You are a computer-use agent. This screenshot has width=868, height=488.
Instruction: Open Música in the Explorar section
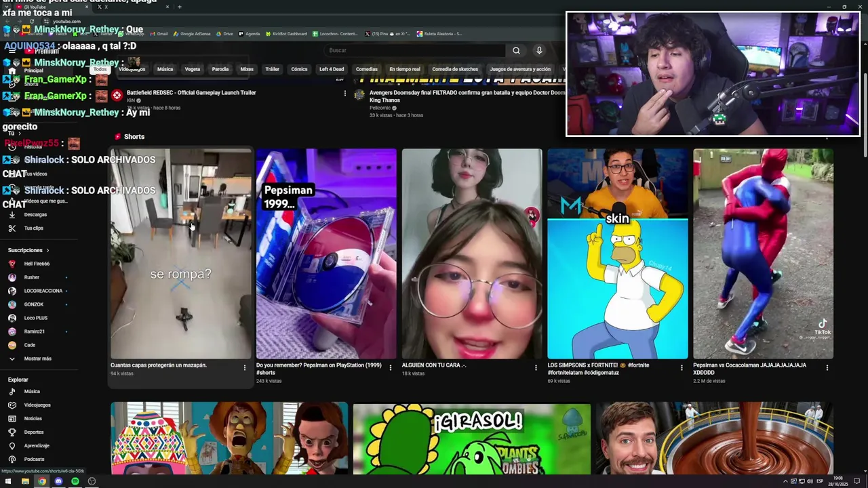(x=24, y=392)
